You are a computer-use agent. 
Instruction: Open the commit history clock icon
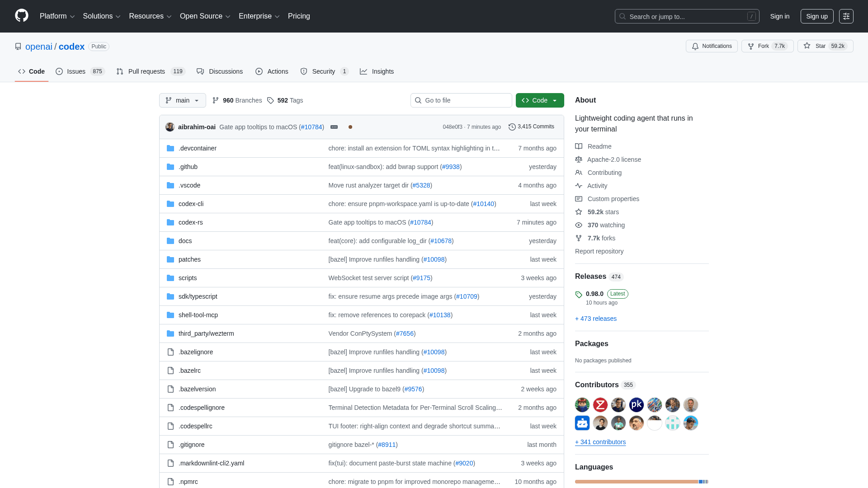tap(512, 127)
